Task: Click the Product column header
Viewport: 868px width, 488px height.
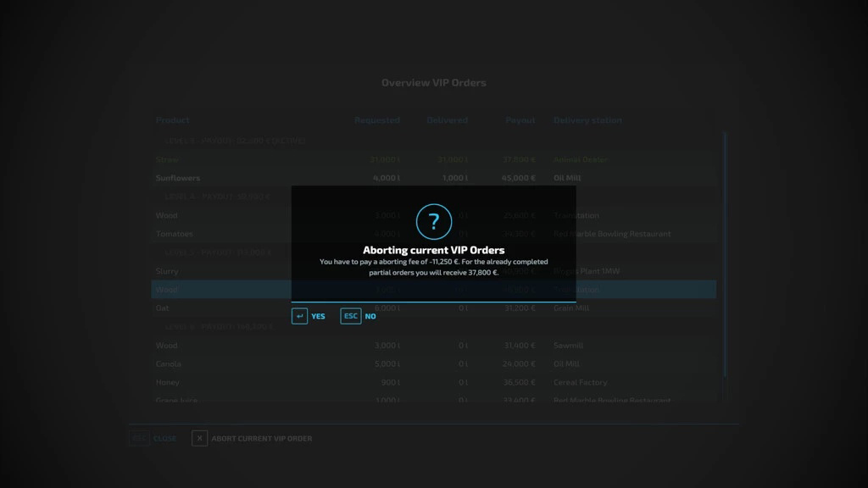Action: [172, 120]
